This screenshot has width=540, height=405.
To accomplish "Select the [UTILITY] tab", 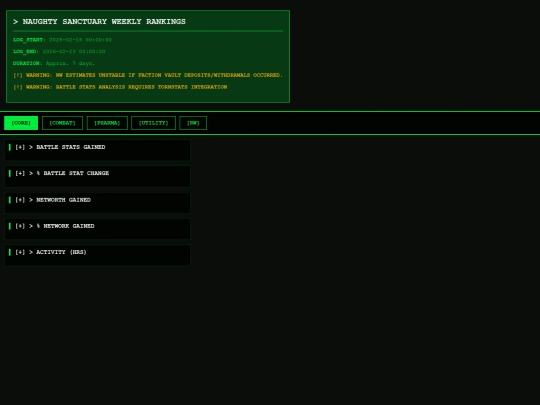I will coord(153,123).
